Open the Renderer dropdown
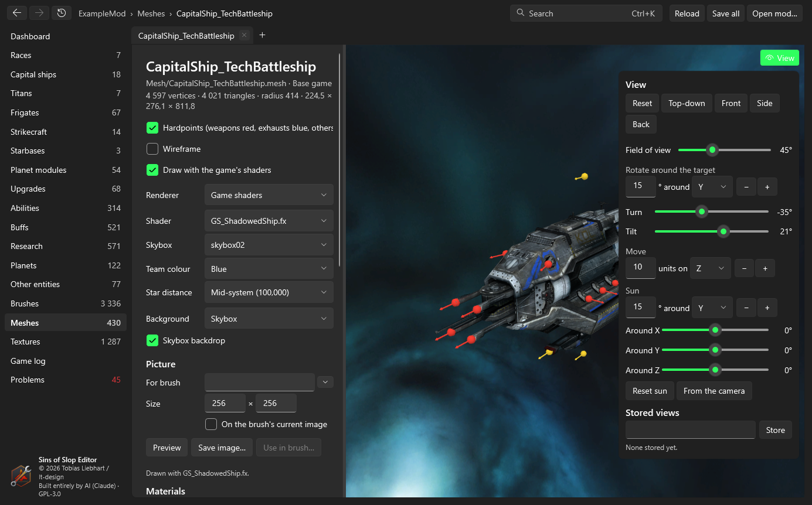 269,195
